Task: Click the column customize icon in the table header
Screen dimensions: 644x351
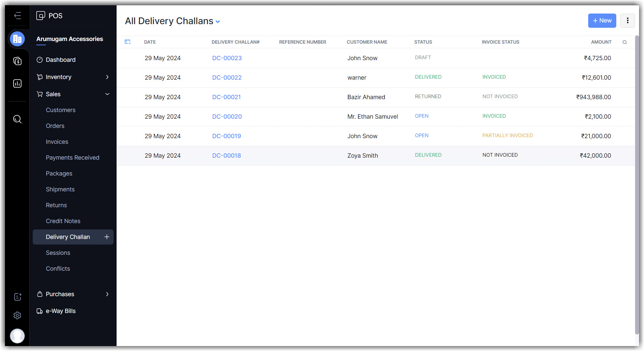Action: pyautogui.click(x=127, y=42)
